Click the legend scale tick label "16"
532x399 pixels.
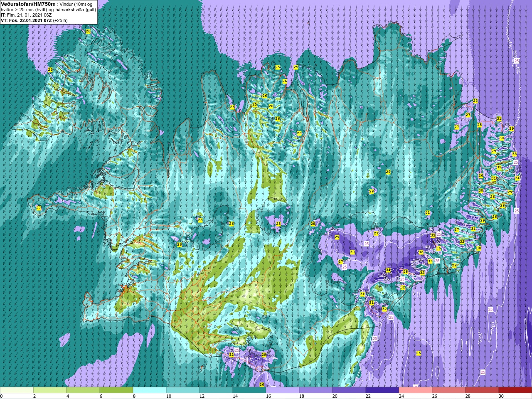268,396
